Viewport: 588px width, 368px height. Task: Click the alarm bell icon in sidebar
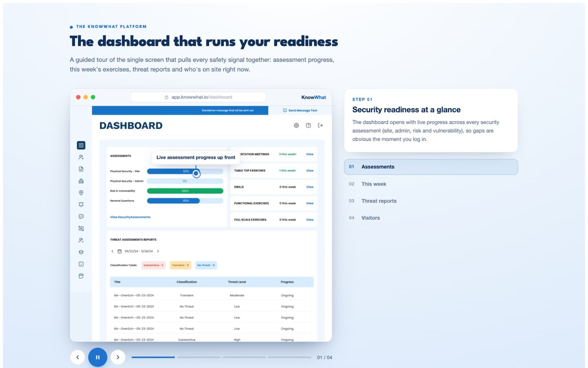[81, 204]
